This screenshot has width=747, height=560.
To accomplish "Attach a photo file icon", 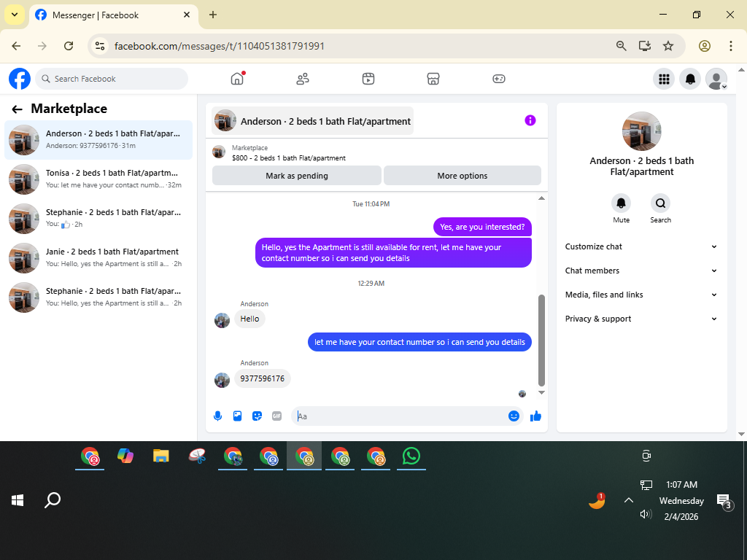I will (237, 416).
